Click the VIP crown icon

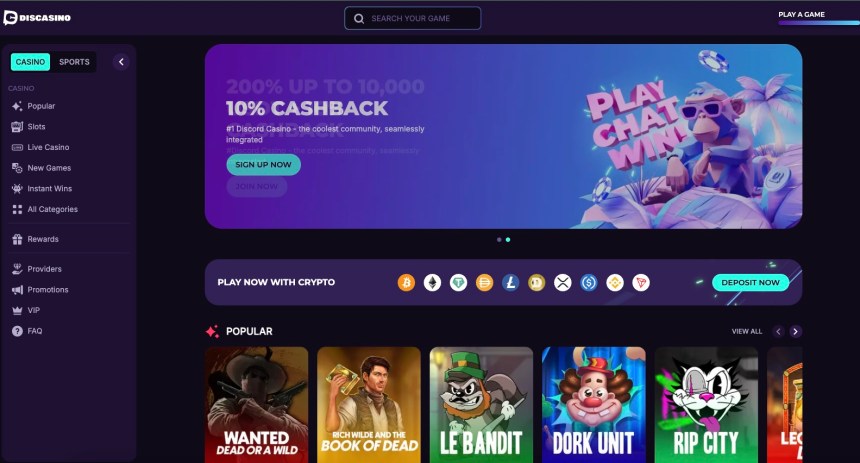(17, 310)
